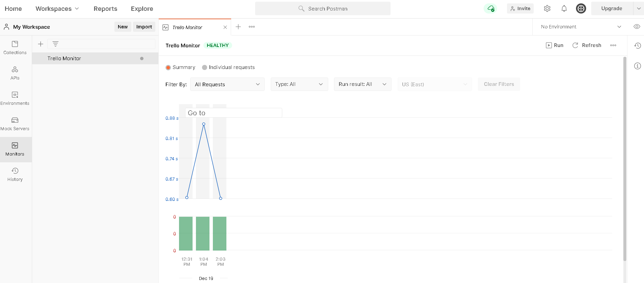Open the environment quick look eye icon
Screen dimensions: 644x283
click(637, 27)
